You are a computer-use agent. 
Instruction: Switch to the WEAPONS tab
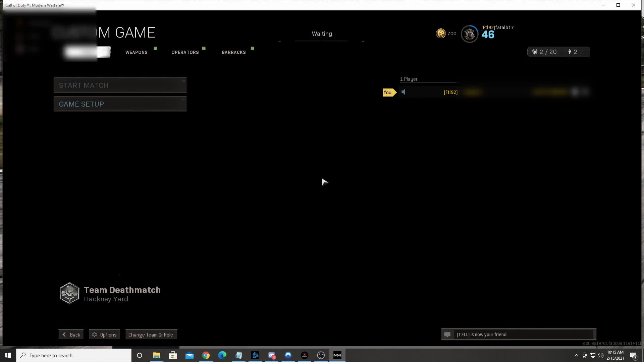136,52
